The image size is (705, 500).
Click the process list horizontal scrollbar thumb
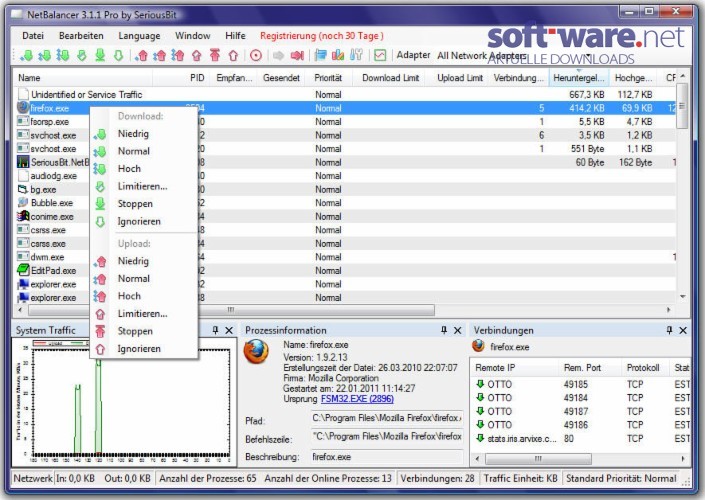[x=231, y=310]
